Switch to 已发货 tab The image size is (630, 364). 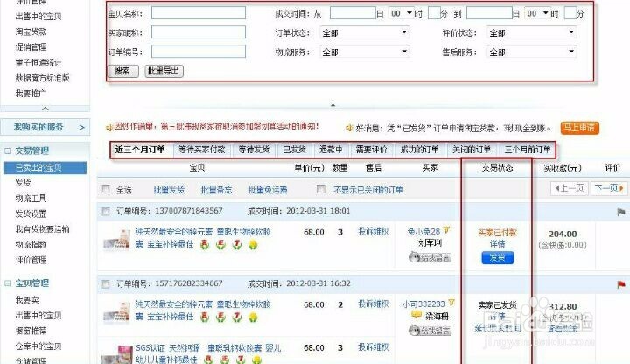click(295, 150)
